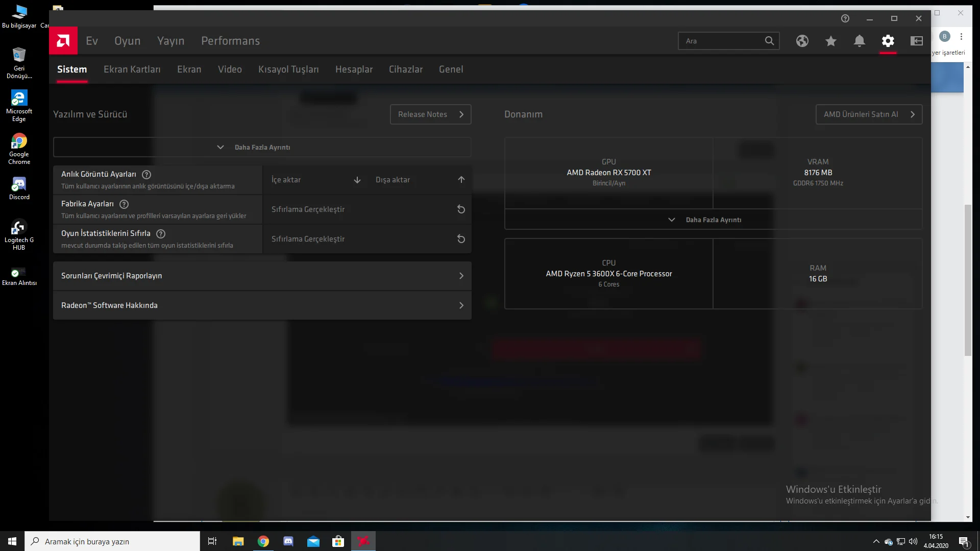Open Microsoft Store from the taskbar

(x=338, y=541)
